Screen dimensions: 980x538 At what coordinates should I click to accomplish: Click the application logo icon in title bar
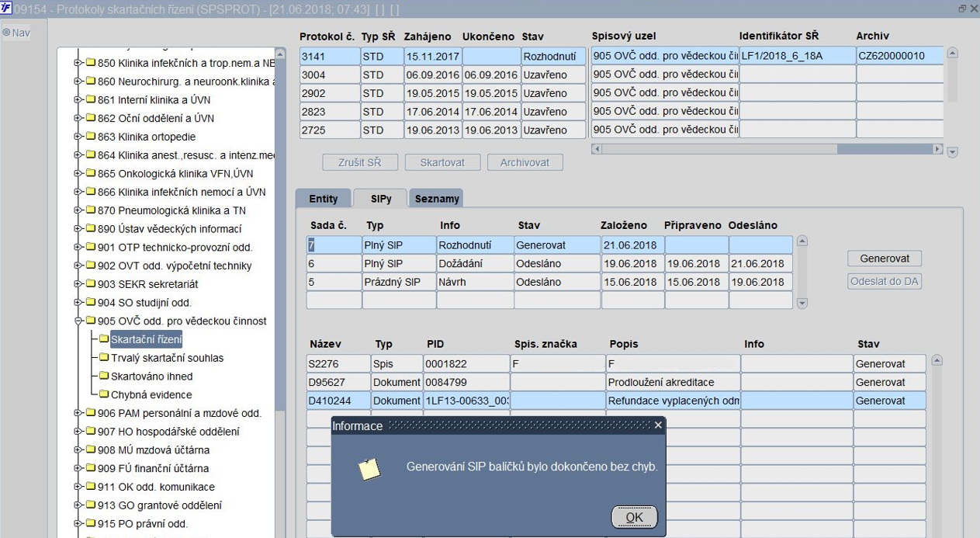coord(6,8)
